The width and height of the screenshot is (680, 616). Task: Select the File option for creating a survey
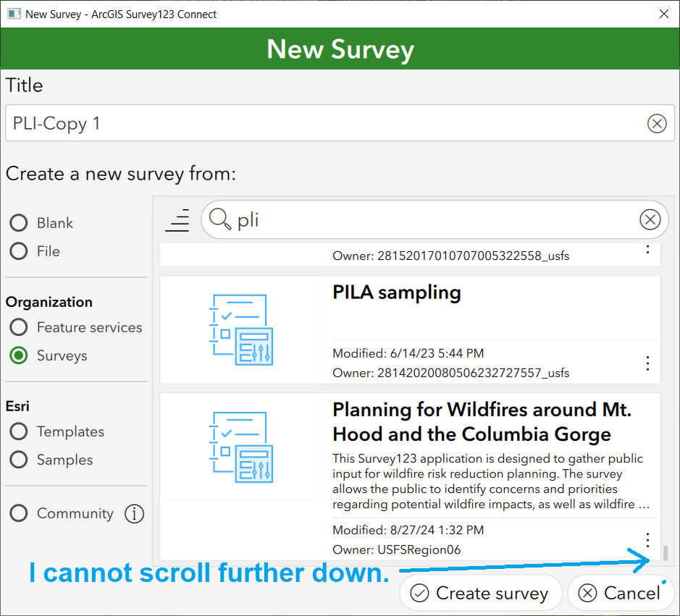[x=18, y=251]
